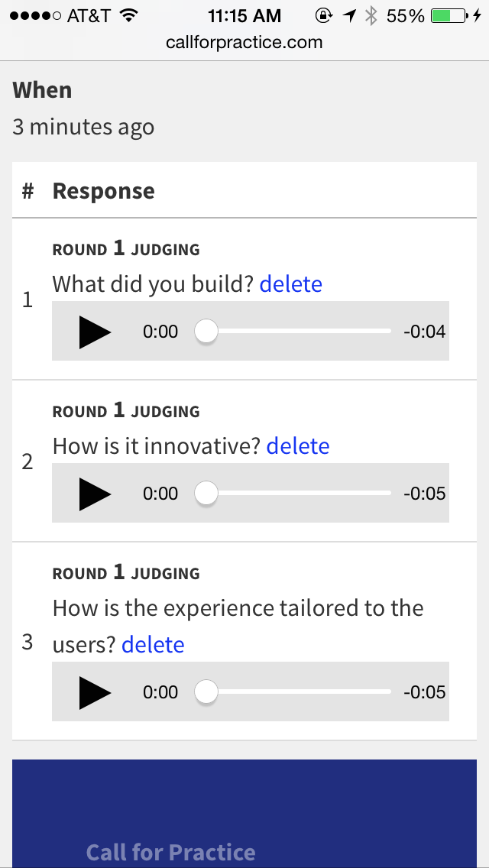Click the third audio seek slider knob
The image size is (489, 868).
(206, 692)
